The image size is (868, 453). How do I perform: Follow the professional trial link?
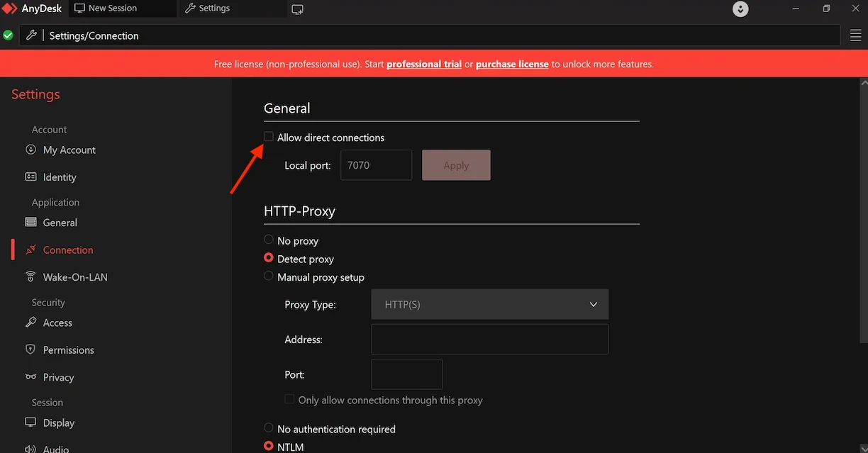point(424,64)
